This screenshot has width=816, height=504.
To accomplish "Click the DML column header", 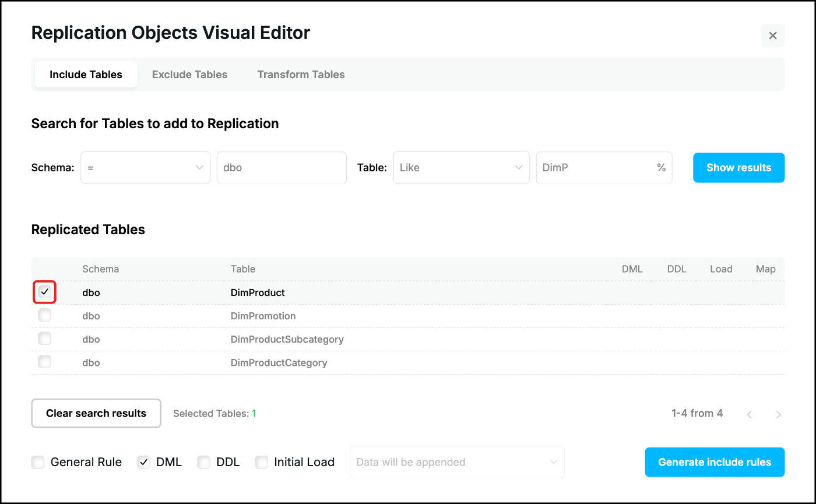I will tap(632, 269).
